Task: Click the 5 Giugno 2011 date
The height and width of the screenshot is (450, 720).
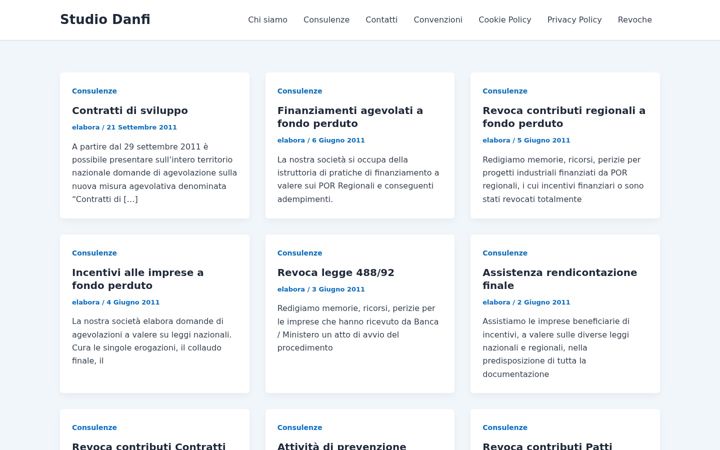Action: coord(544,141)
